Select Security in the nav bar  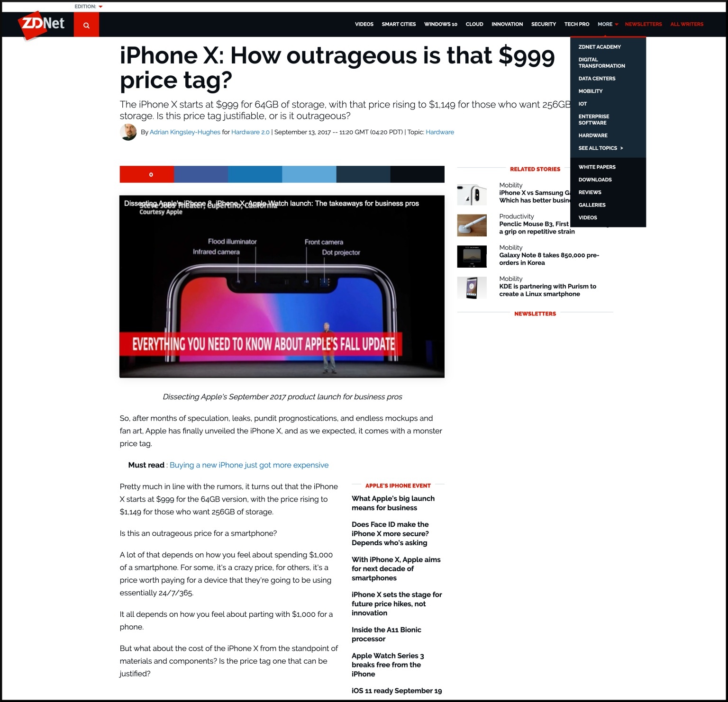pos(544,24)
